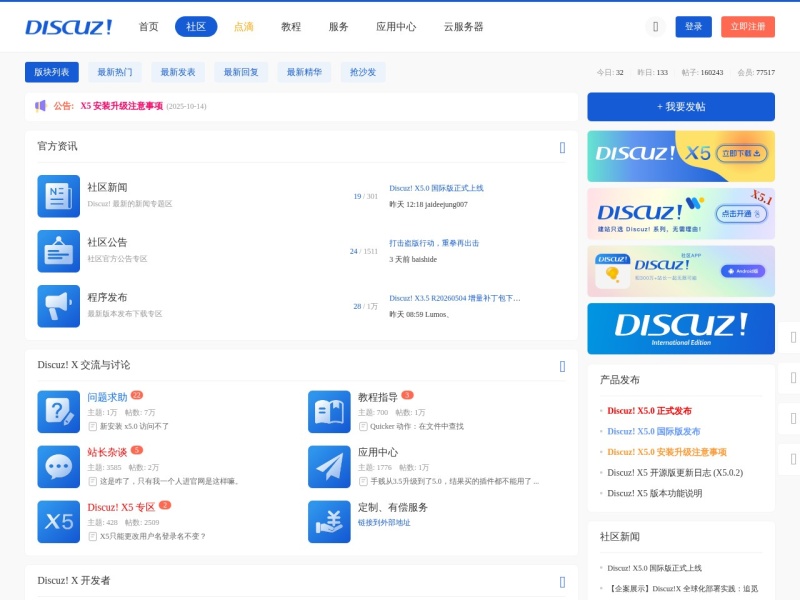
Task: Open 云服务器 in top navigation
Action: 463,27
